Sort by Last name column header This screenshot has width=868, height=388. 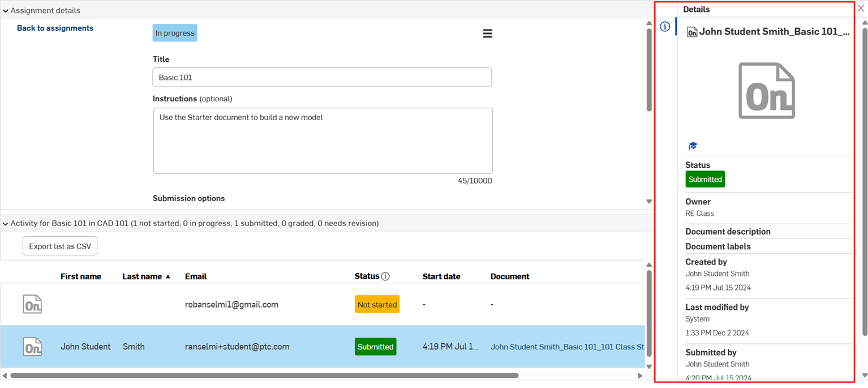tap(142, 276)
